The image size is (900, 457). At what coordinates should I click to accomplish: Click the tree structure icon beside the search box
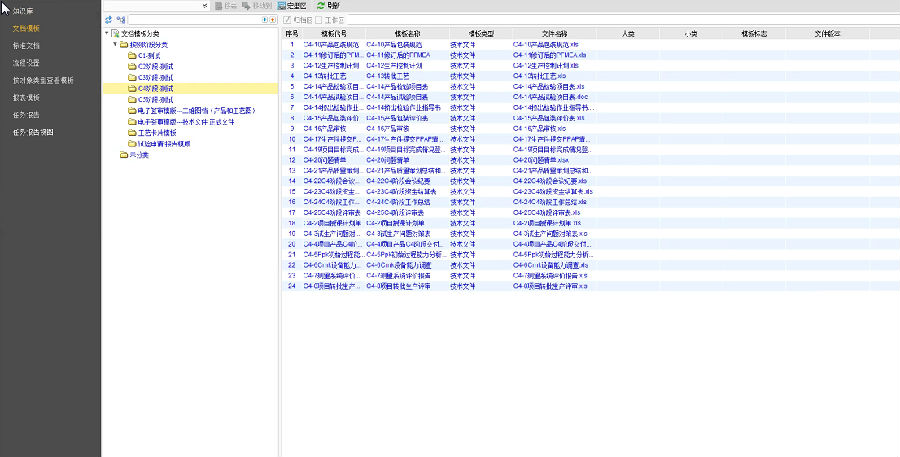click(x=121, y=19)
